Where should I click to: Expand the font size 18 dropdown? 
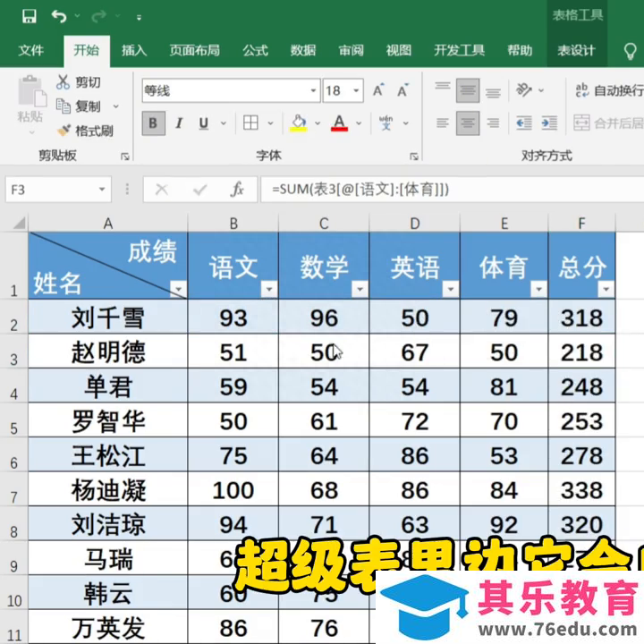coord(356,90)
